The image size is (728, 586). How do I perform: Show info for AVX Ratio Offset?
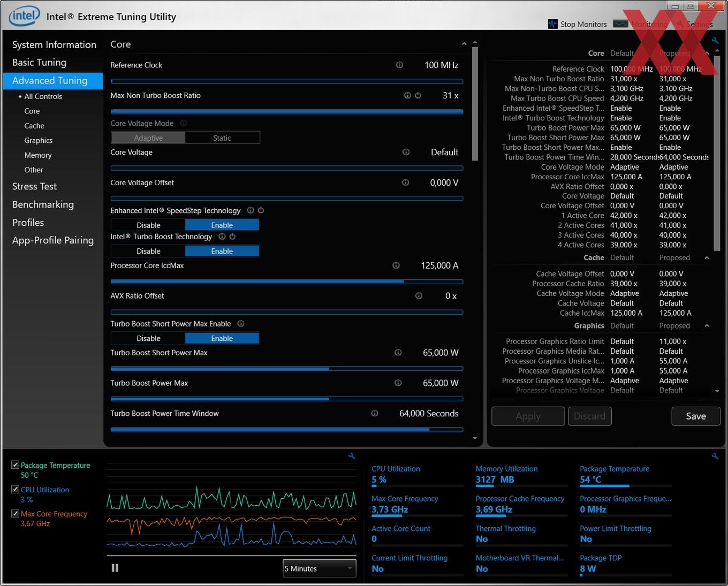(x=419, y=296)
